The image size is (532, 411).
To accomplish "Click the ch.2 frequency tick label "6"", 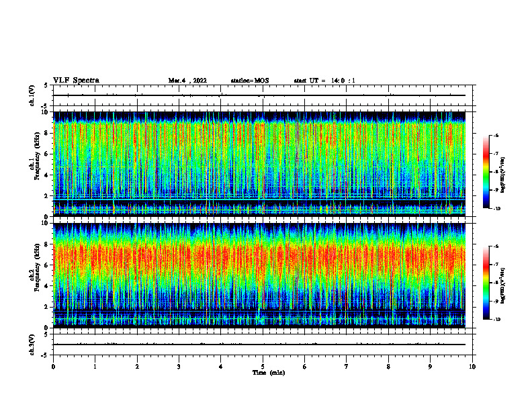I will pos(47,265).
